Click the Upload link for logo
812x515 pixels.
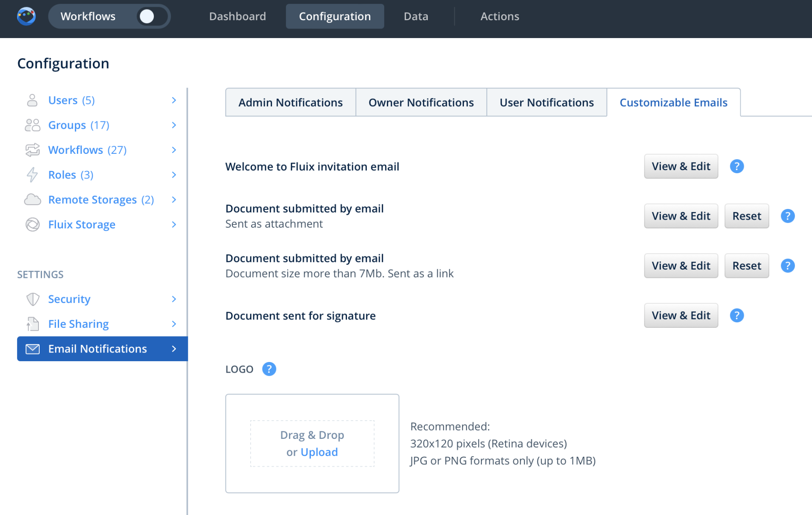[319, 452]
